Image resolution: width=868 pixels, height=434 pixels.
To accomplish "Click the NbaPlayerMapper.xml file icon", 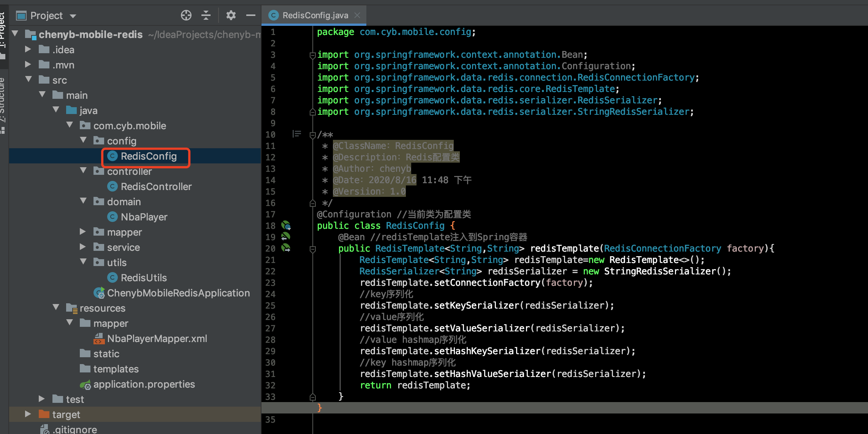I will click(x=99, y=339).
